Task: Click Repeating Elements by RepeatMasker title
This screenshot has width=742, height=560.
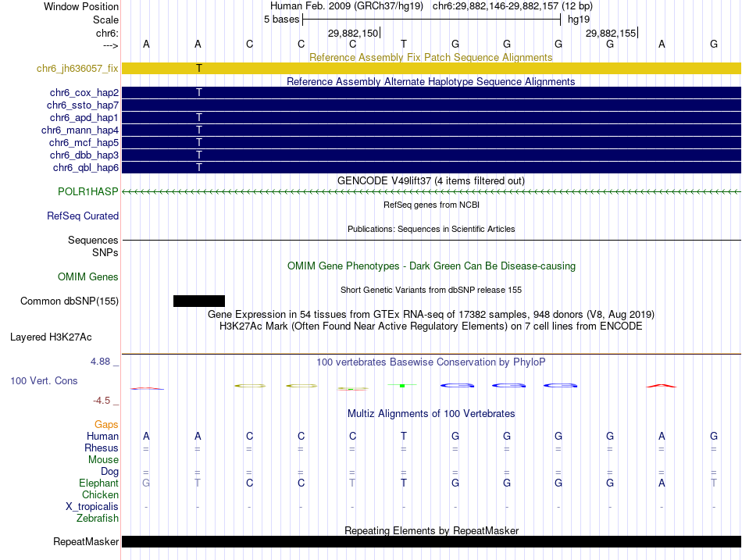Action: [x=431, y=530]
